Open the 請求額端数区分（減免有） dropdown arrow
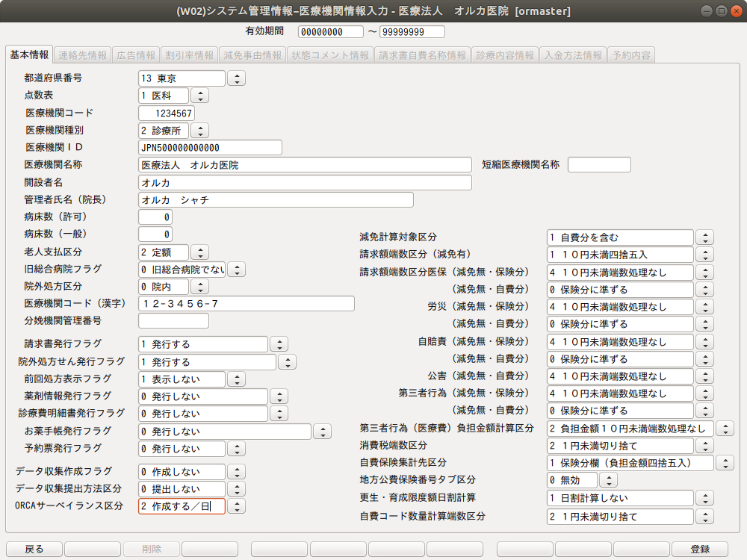Viewport: 747px width, 560px height. point(705,255)
